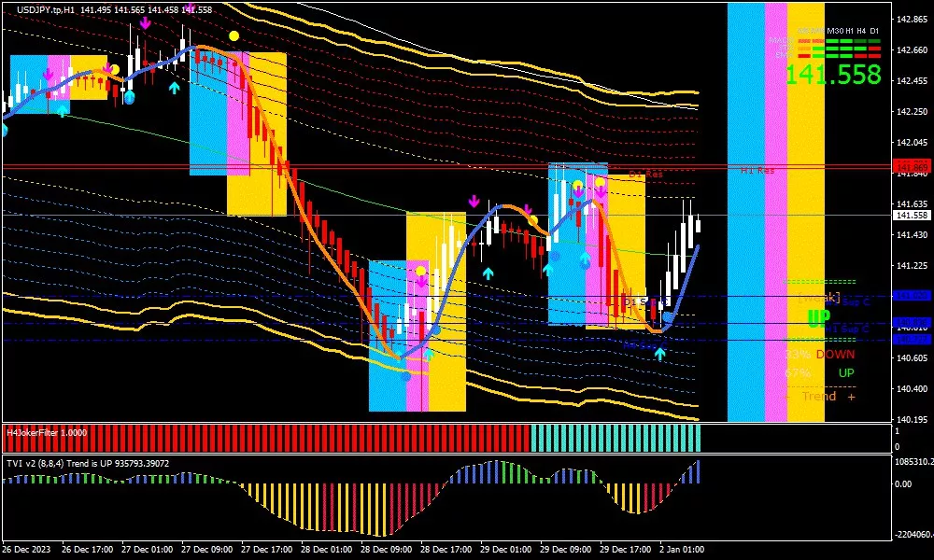
Task: Click the 142.455 price axis label
Action: (912, 81)
